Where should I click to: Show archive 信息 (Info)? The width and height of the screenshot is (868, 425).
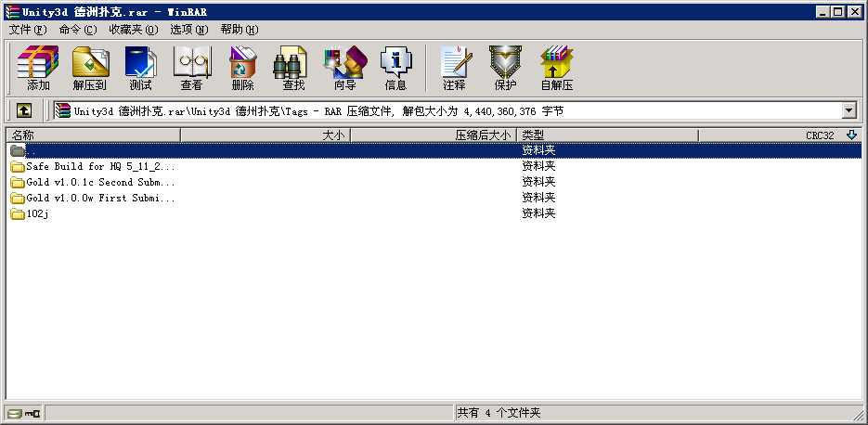click(x=395, y=68)
